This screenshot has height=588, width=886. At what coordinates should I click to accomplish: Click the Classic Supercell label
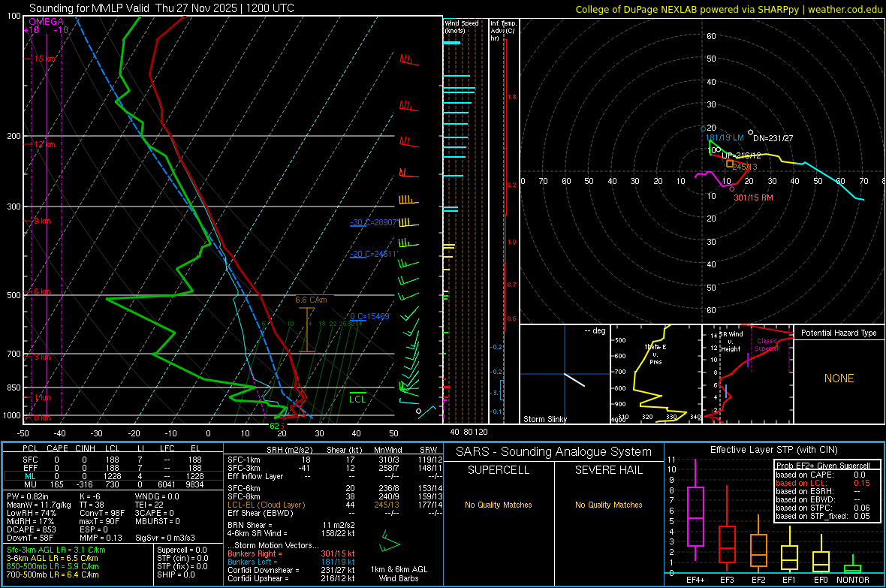pyautogui.click(x=767, y=345)
